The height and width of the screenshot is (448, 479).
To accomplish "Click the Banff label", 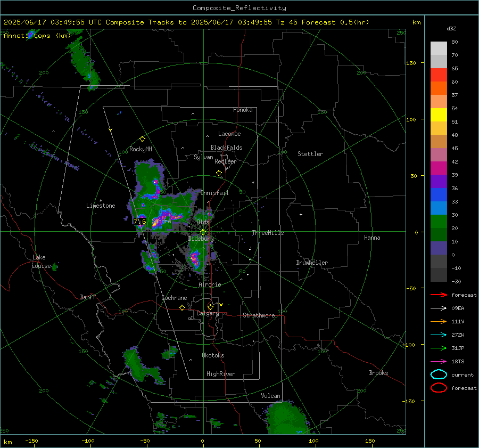I will point(88,297).
